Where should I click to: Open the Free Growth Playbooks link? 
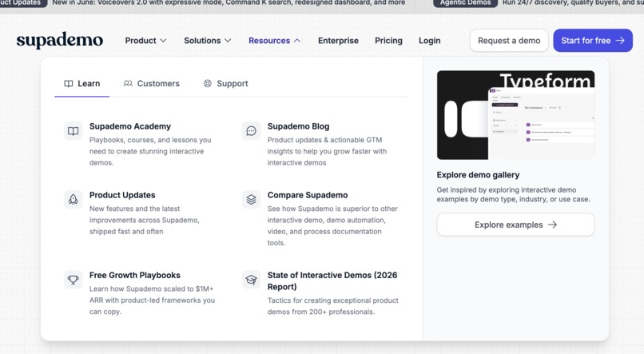coord(135,275)
